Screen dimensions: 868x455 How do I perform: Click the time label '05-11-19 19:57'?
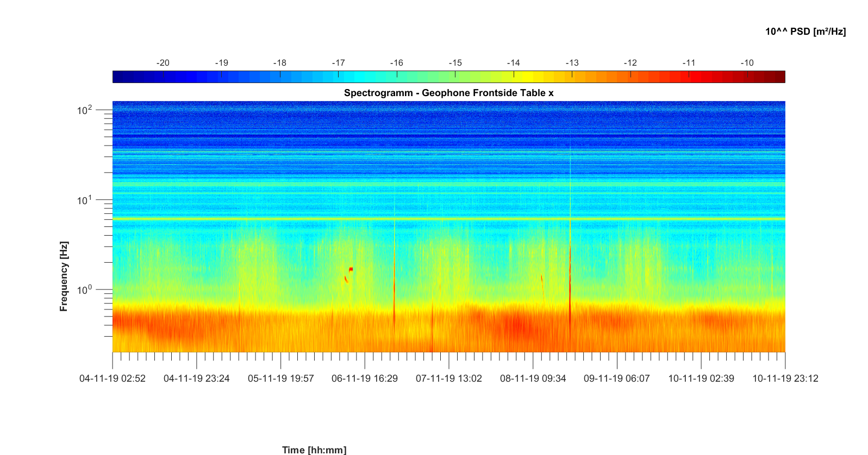(x=281, y=378)
